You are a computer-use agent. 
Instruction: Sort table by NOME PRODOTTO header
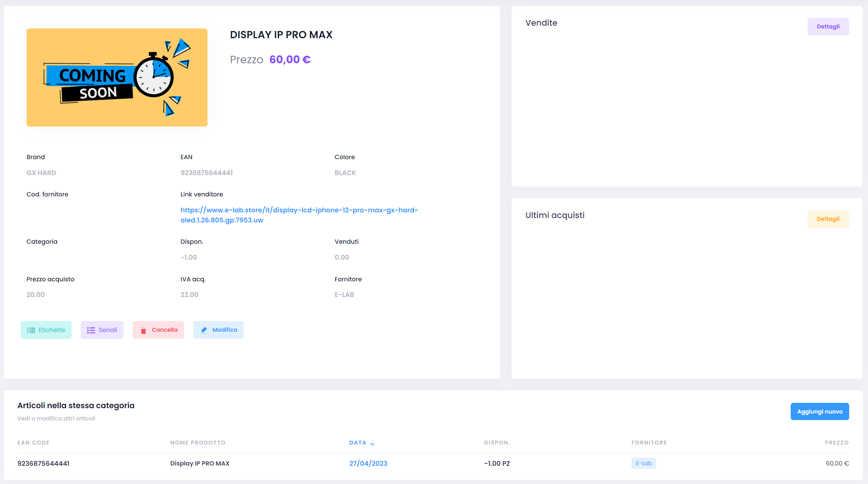[198, 443]
